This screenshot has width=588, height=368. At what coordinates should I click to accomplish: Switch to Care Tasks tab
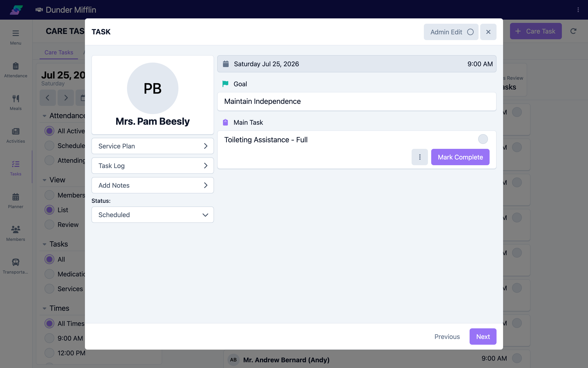[59, 52]
